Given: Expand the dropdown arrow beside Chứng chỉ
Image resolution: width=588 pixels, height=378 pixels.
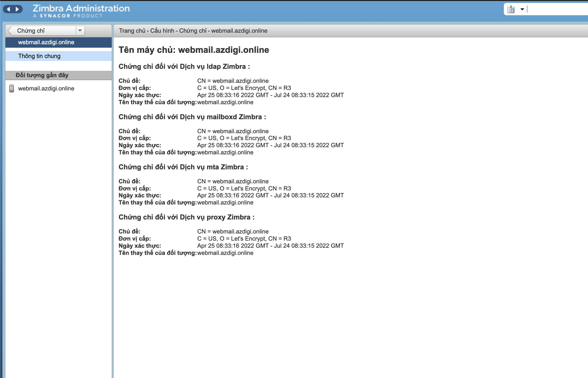Looking at the screenshot, I should tap(80, 31).
